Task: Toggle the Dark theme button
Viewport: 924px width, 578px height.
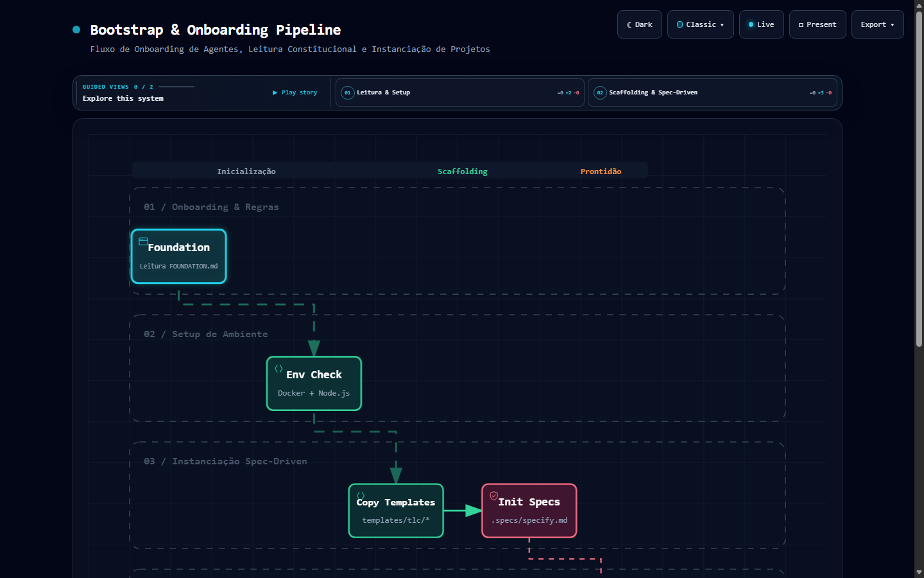Action: [x=640, y=24]
